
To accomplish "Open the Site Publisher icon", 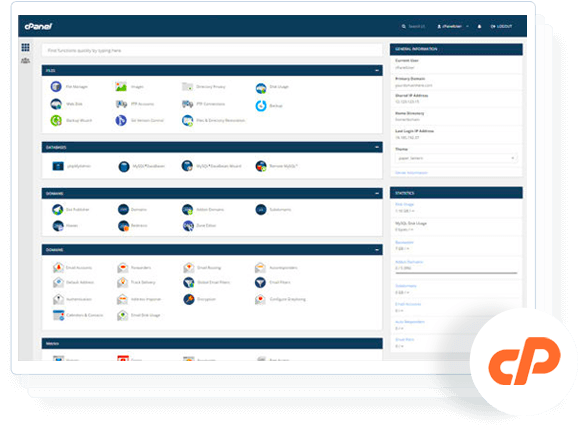I will (58, 210).
